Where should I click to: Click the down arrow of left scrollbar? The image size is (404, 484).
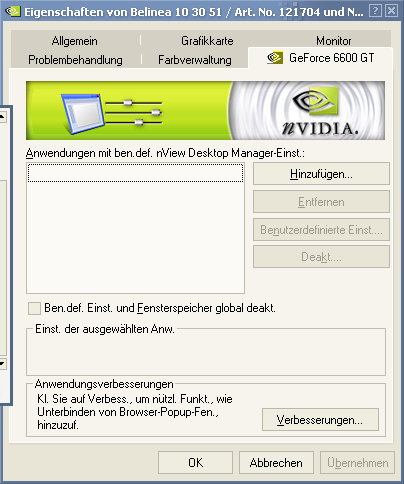coord(3,363)
